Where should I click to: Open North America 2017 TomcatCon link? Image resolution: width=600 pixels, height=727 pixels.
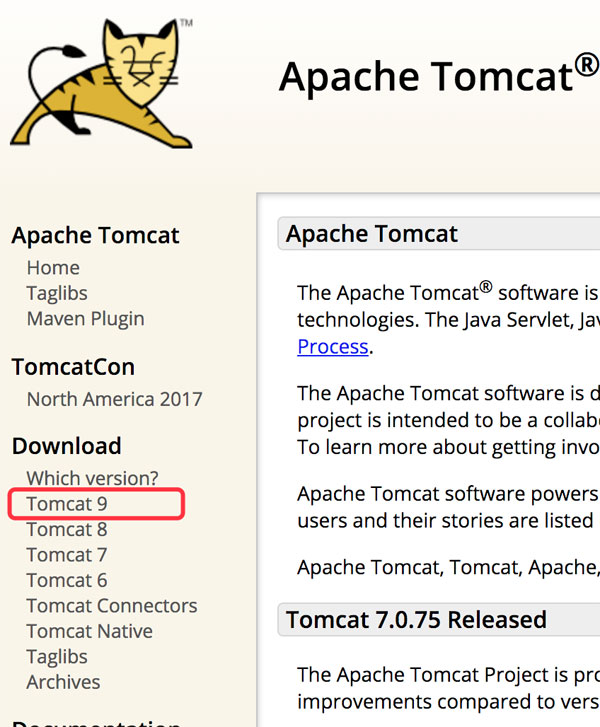[x=114, y=399]
